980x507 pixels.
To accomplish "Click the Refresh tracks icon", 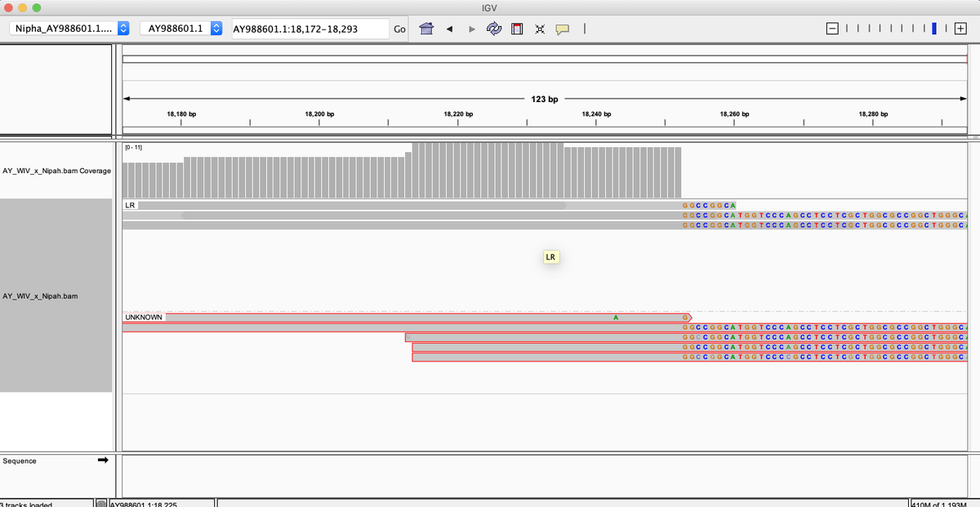I will (493, 28).
